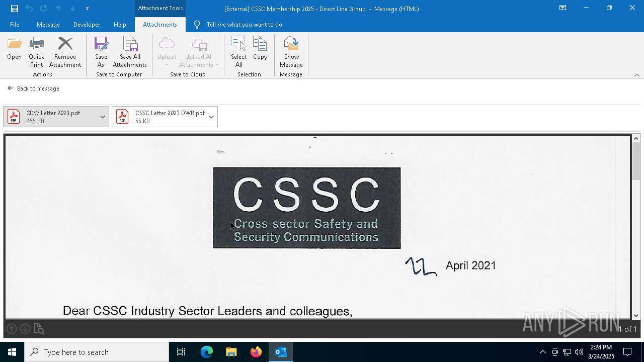
Task: Select All attachments
Action: 238,52
